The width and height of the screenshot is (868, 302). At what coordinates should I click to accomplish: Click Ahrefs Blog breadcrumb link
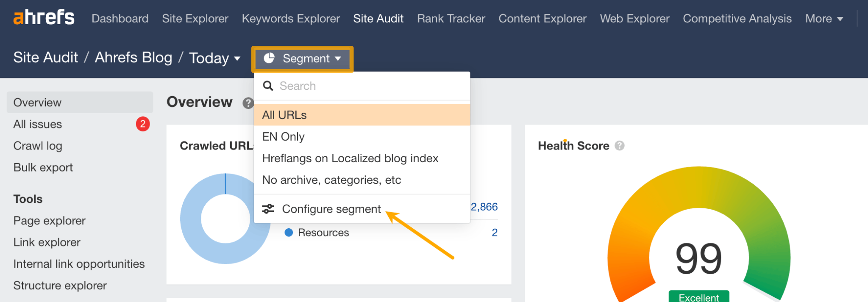134,58
